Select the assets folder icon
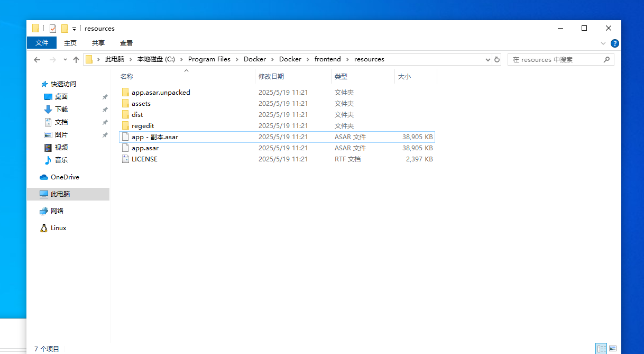This screenshot has height=354, width=644. (125, 104)
